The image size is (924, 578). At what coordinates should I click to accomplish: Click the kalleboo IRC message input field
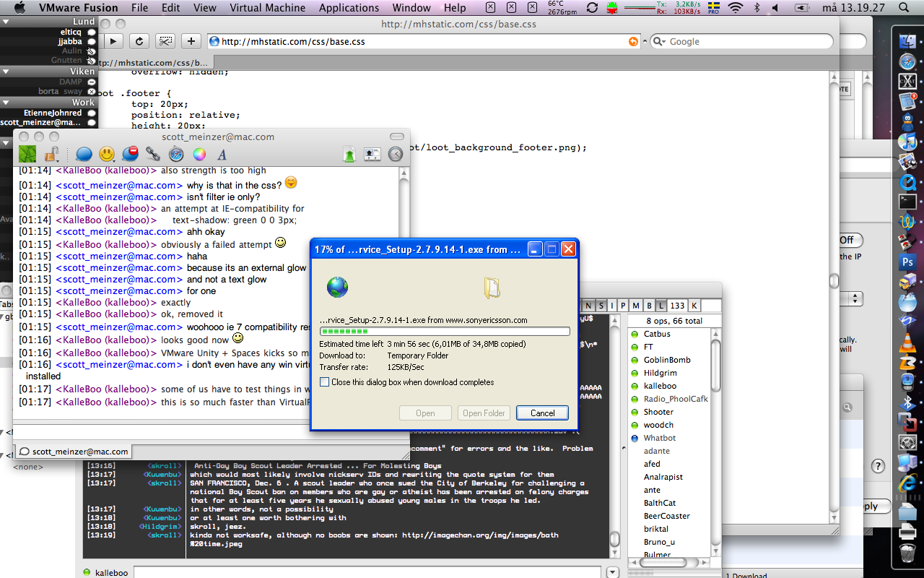click(x=367, y=572)
